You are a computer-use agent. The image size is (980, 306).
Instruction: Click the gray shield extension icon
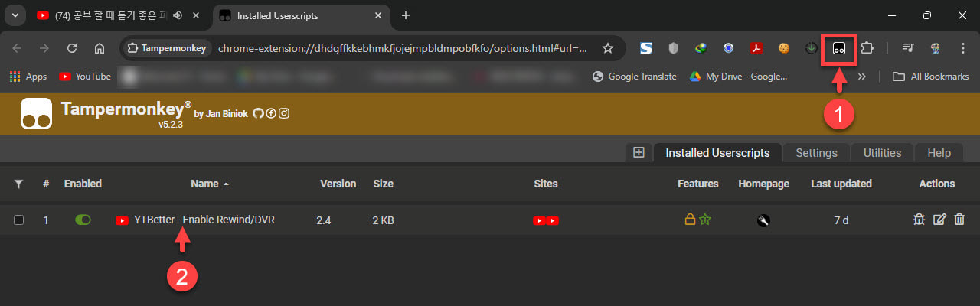click(x=674, y=48)
